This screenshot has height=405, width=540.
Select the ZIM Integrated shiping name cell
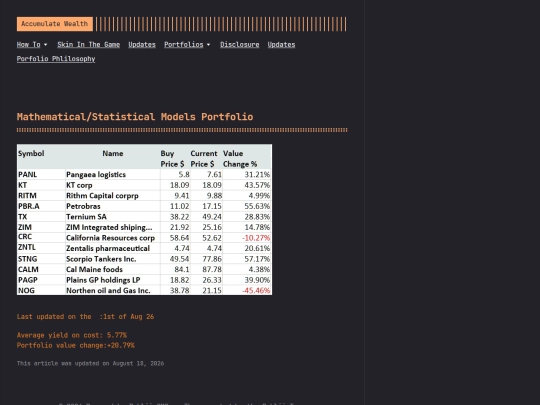(x=113, y=227)
